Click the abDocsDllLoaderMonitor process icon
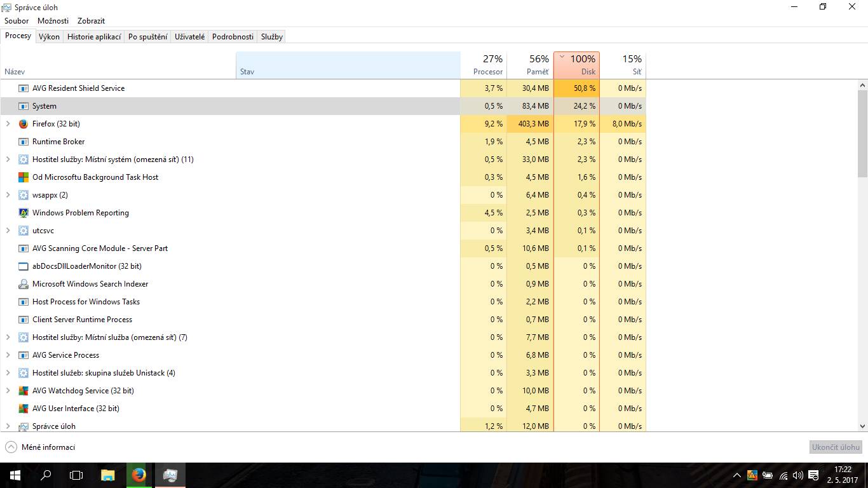Viewport: 868px width, 488px height. (24, 266)
